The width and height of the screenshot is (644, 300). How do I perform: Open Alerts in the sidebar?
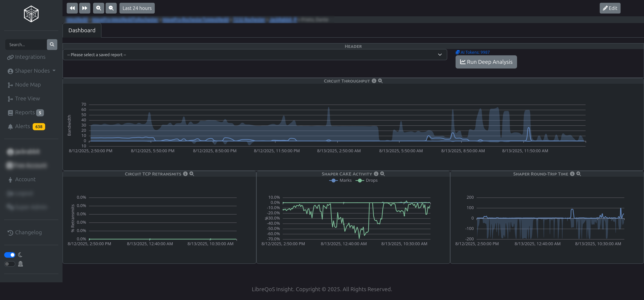point(23,126)
